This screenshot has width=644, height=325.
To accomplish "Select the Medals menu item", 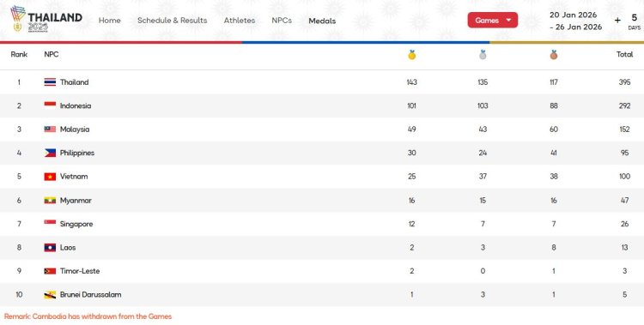I will coord(322,21).
